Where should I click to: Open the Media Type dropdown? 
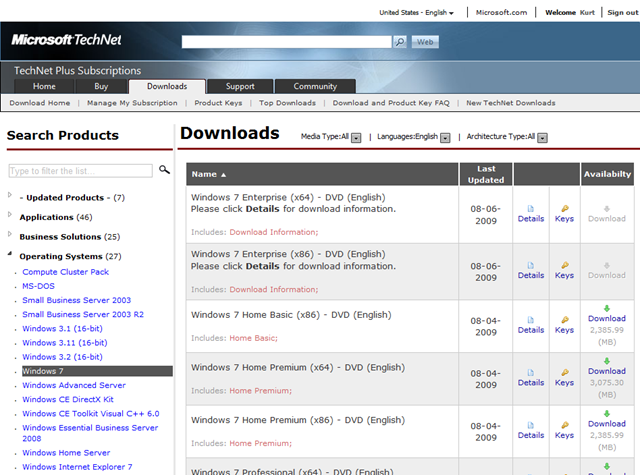pyautogui.click(x=356, y=137)
